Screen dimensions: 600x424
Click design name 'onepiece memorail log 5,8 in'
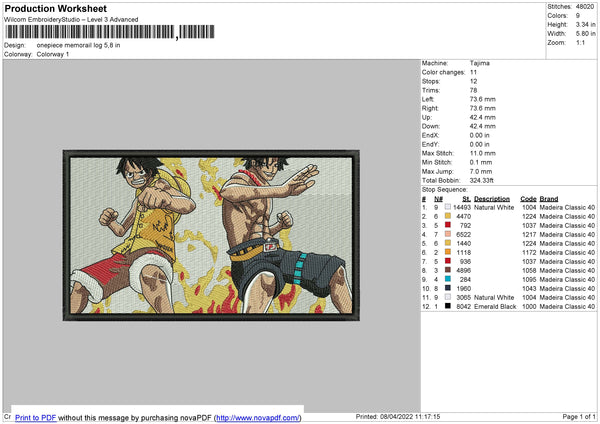click(78, 45)
